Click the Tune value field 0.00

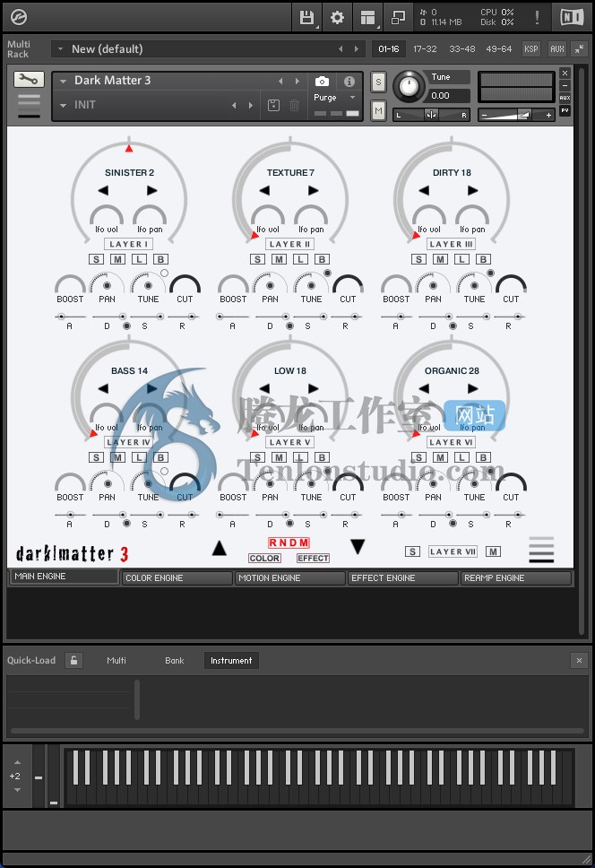pyautogui.click(x=448, y=96)
